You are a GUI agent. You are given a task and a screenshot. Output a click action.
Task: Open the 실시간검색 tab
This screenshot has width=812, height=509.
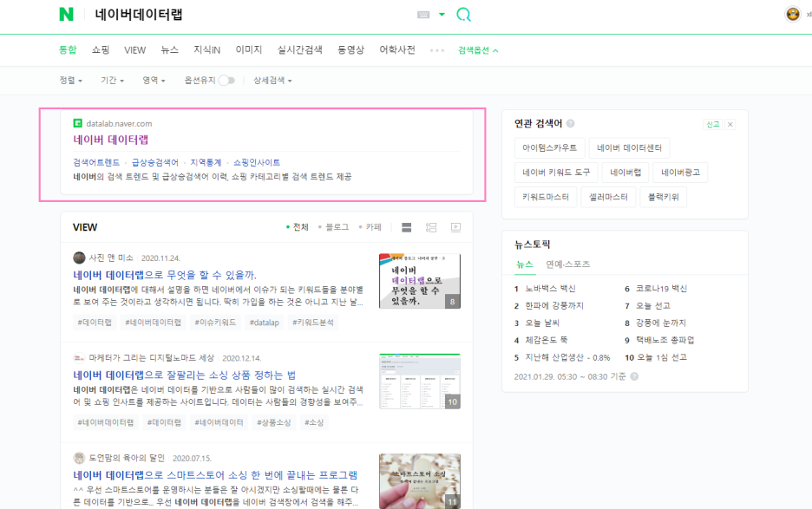[300, 49]
